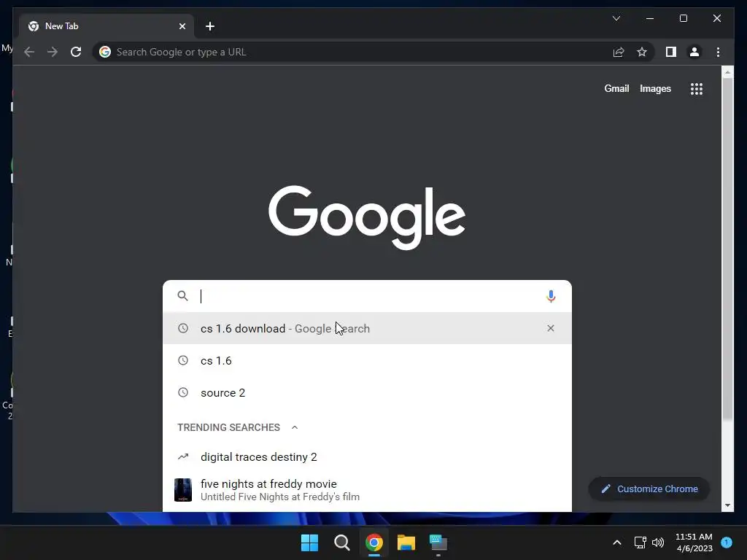Viewport: 747px width, 560px height.
Task: Click the Customize Chrome button
Action: point(649,489)
